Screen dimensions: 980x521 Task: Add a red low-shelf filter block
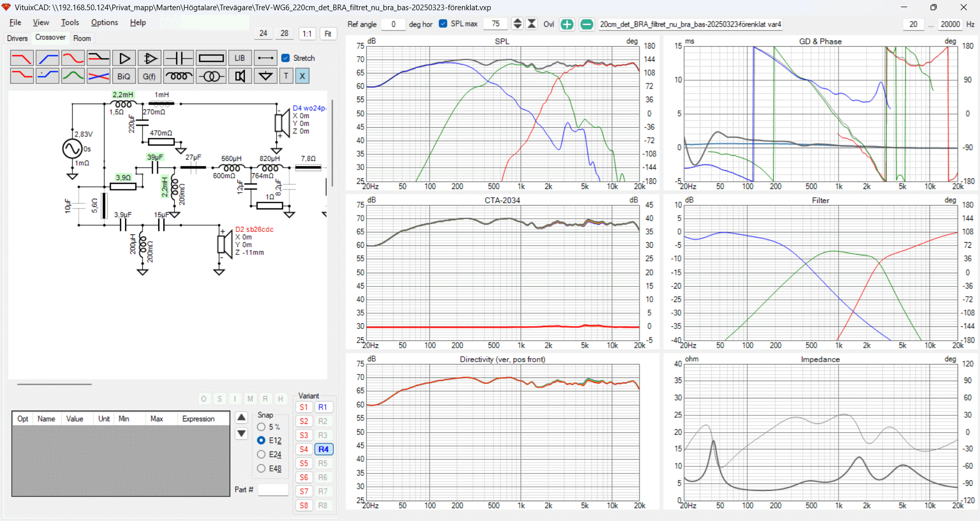(x=21, y=76)
